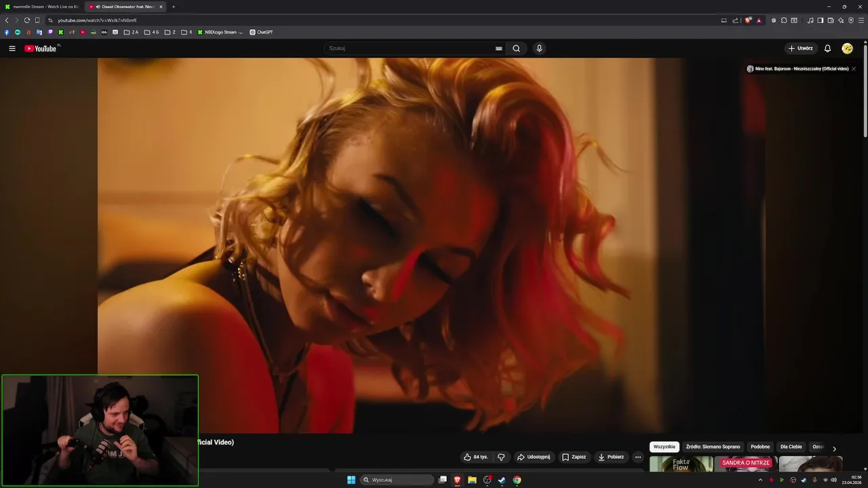Toggle the browser sidebar panel icon
Viewport: 868px width, 488px height.
click(821, 20)
